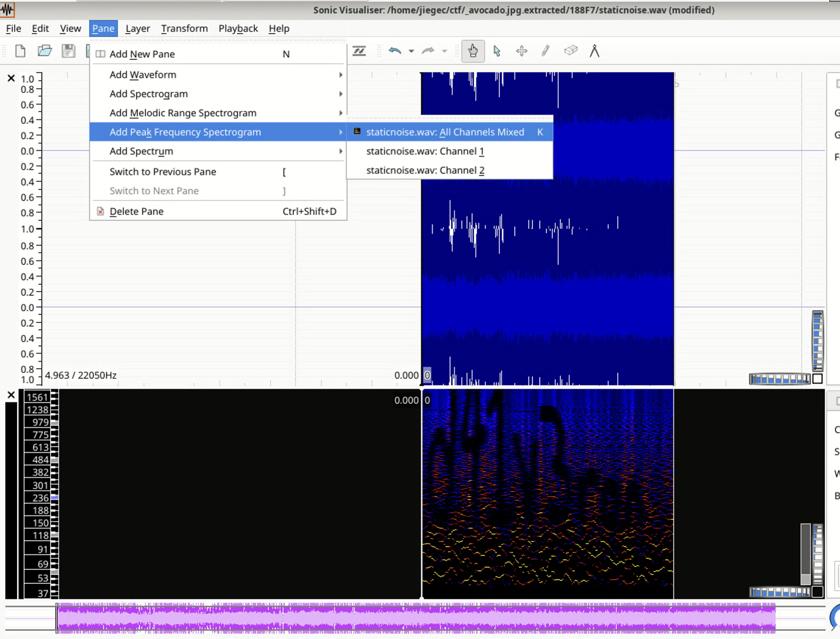Click the spectrogram pane's reset zoom square
This screenshot has width=840, height=639.
(817, 592)
